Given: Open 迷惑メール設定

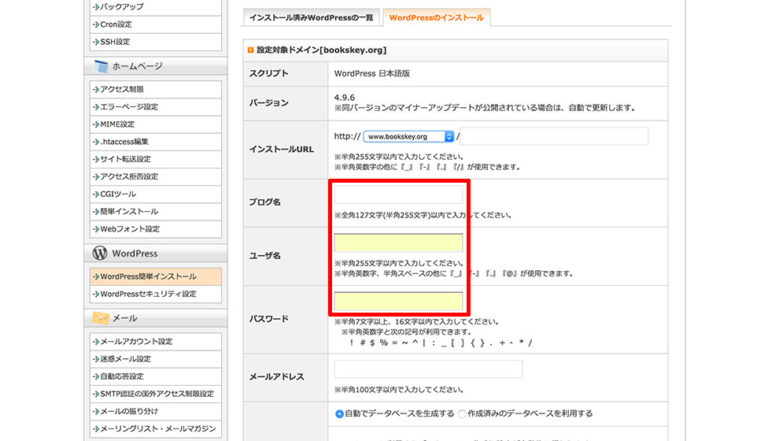Looking at the screenshot, I should [125, 359].
